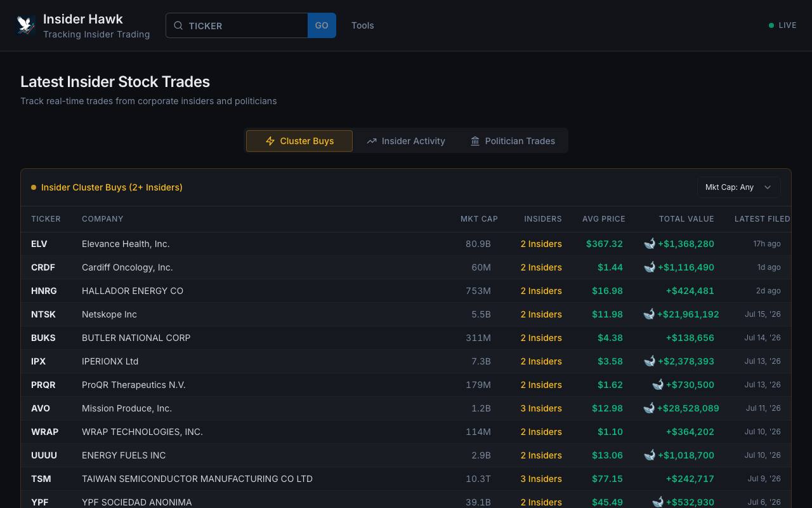Open the CRDF ticker

43,267
